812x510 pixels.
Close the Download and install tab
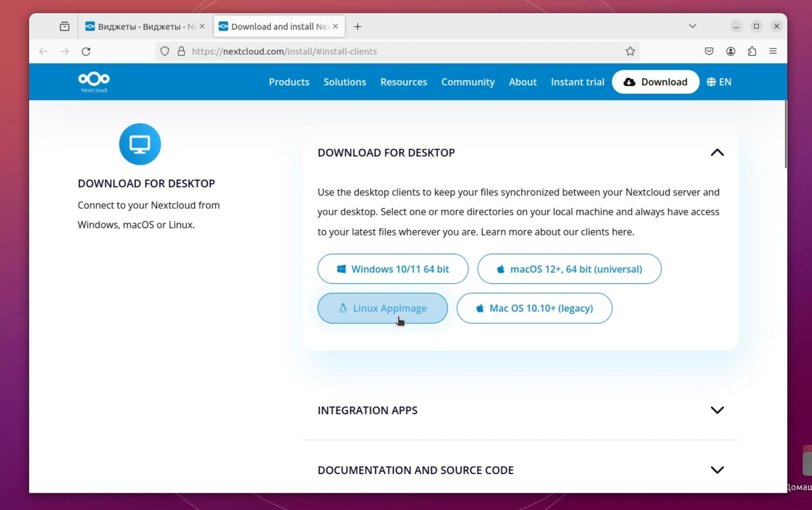tap(336, 26)
